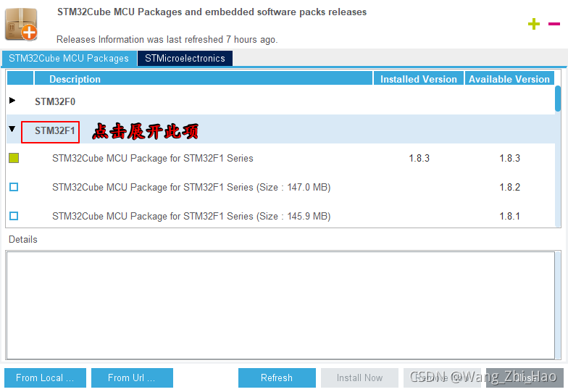Check the 1.8.2 package (147.0 MB) checkbox

coord(14,187)
